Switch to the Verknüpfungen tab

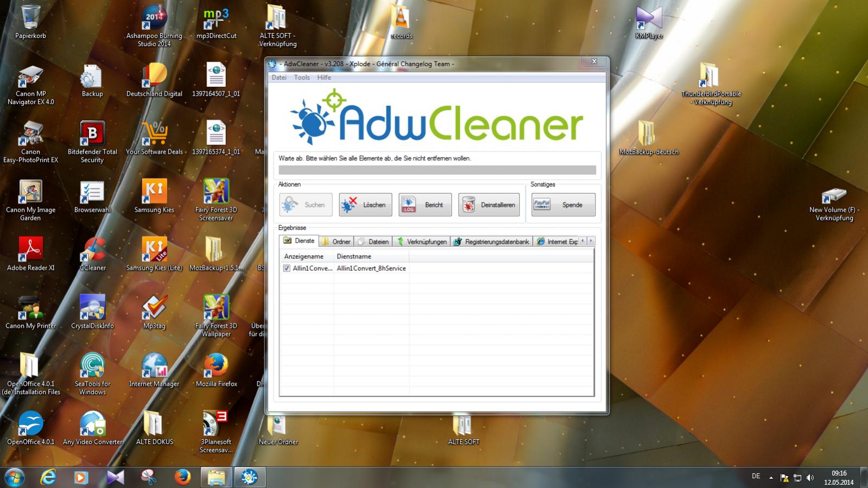[x=421, y=242]
